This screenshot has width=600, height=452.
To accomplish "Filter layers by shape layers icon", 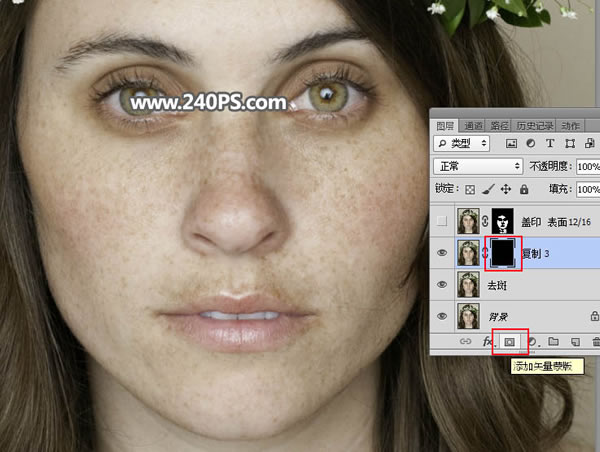I will coord(570,144).
